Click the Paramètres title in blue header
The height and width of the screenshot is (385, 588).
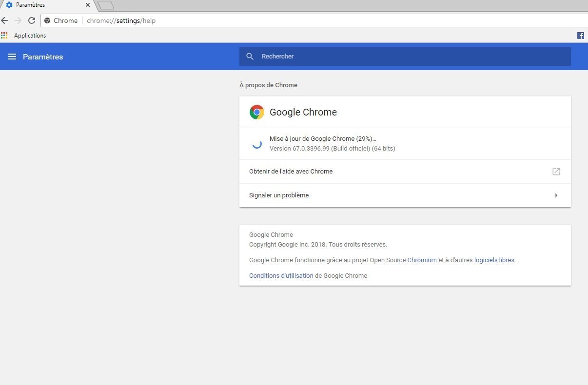[x=43, y=57]
